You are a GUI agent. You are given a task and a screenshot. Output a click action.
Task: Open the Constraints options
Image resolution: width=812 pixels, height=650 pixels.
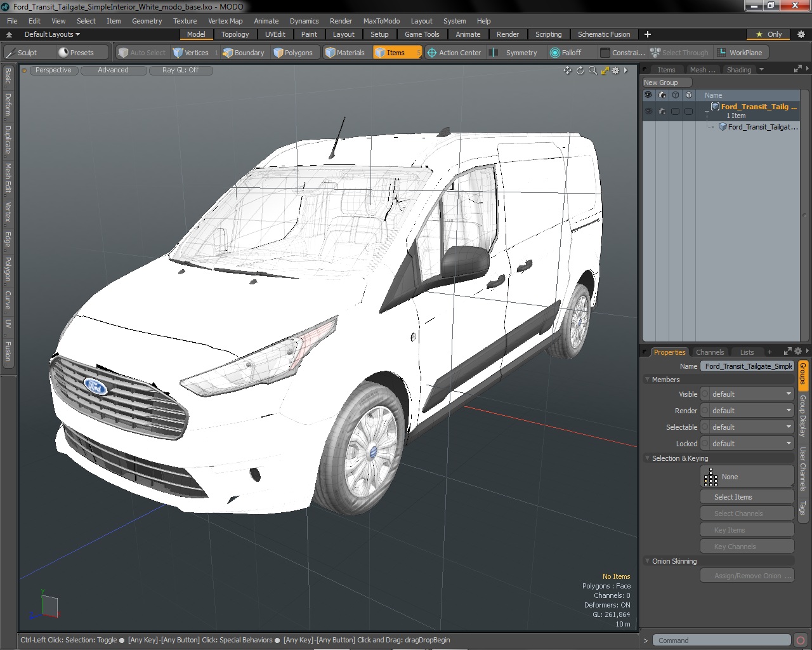pos(623,53)
